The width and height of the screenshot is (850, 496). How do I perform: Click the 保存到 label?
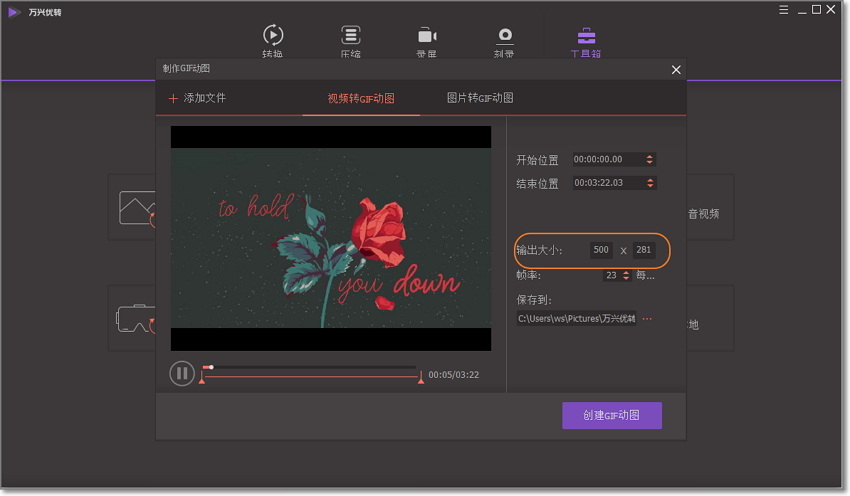click(x=534, y=300)
